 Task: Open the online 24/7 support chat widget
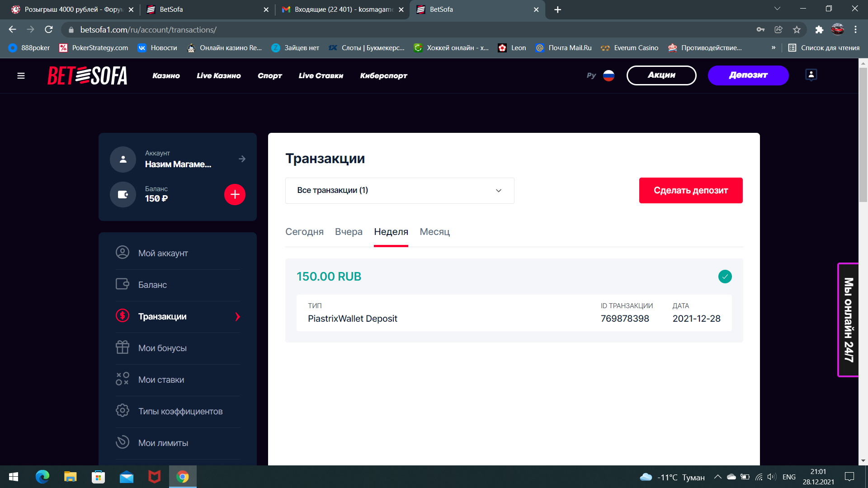(x=848, y=320)
